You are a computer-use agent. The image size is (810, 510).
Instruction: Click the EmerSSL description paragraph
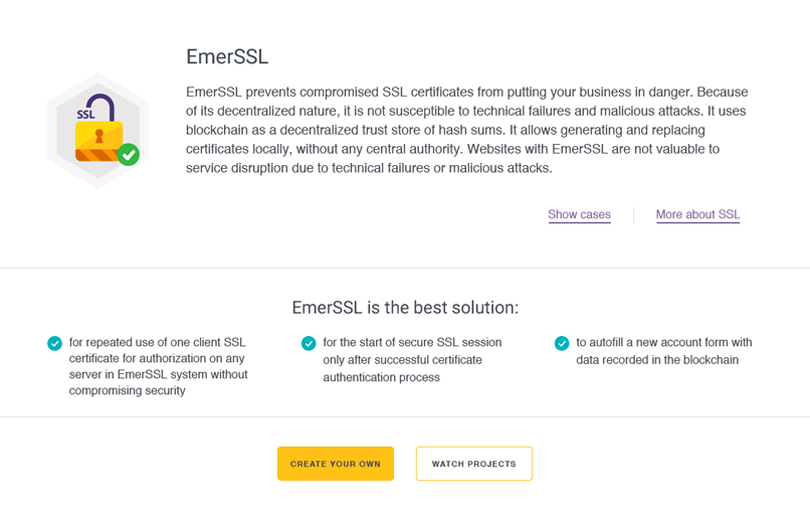tap(468, 130)
